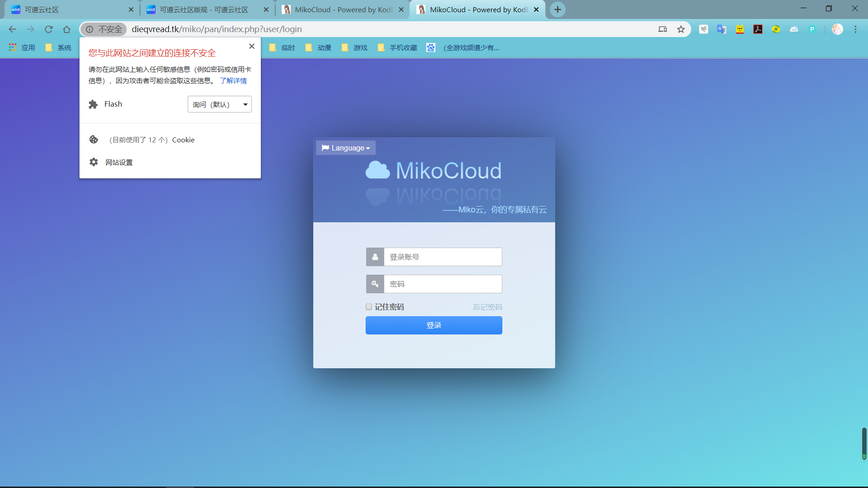Click the URL in the address bar
Screen dimensions: 868x488
[x=217, y=29]
